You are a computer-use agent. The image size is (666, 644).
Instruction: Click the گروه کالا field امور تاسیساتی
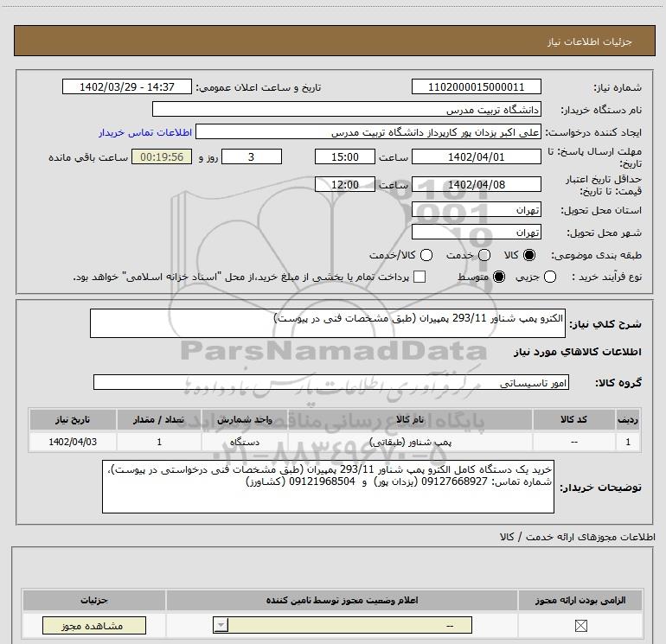[331, 382]
